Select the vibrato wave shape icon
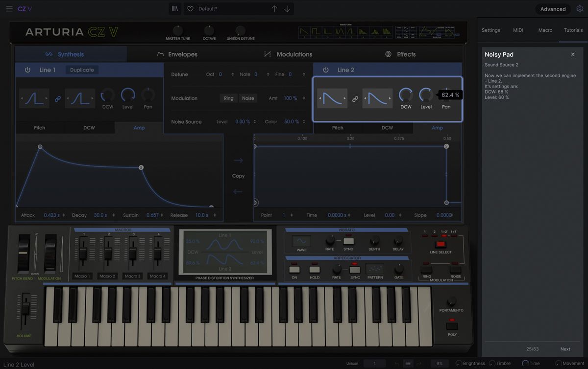 click(300, 241)
